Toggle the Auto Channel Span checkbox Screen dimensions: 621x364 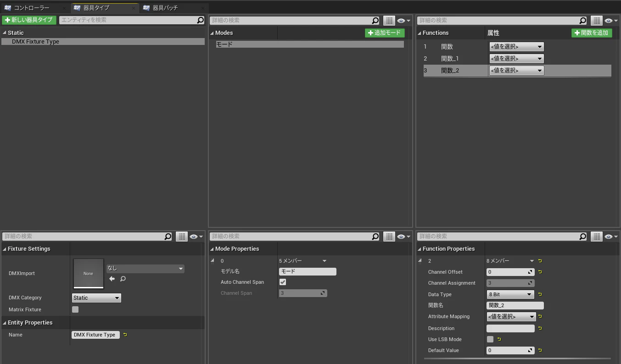pyautogui.click(x=283, y=282)
